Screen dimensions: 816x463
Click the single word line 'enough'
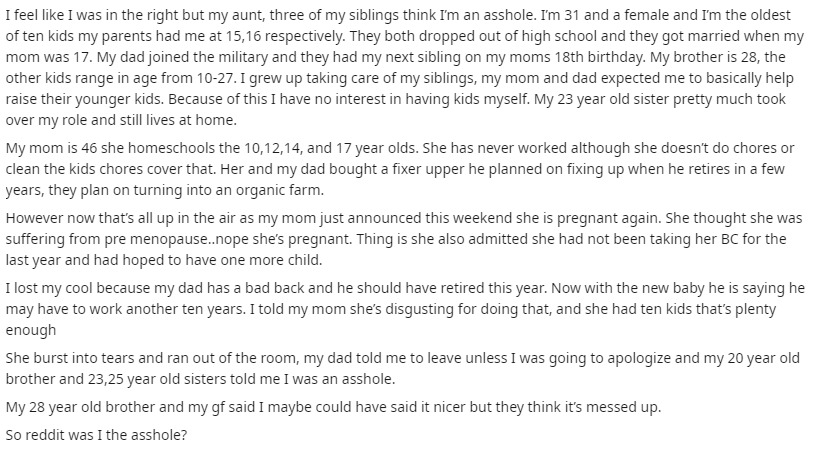(31, 330)
